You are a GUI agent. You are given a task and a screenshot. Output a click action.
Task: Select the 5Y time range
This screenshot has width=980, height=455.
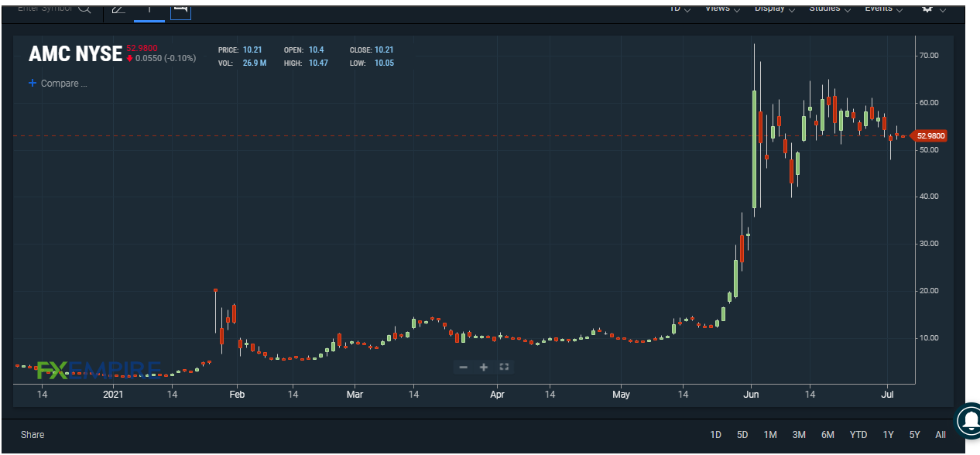[915, 435]
